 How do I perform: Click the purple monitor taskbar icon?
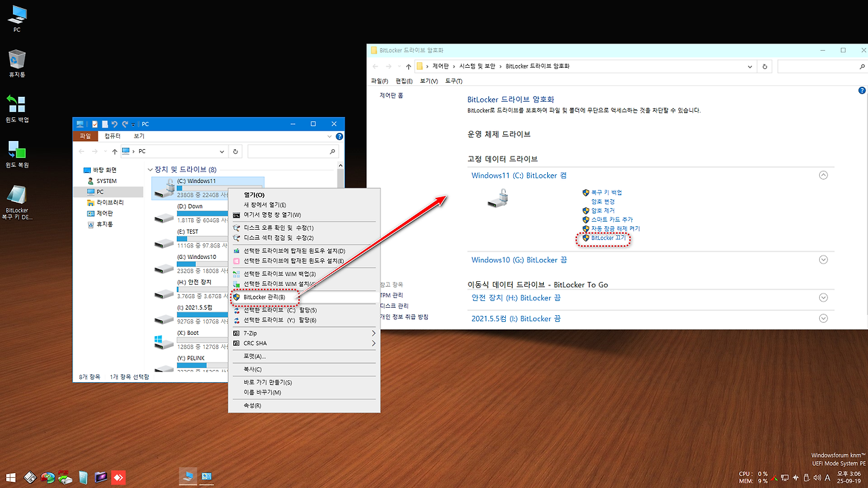101,477
